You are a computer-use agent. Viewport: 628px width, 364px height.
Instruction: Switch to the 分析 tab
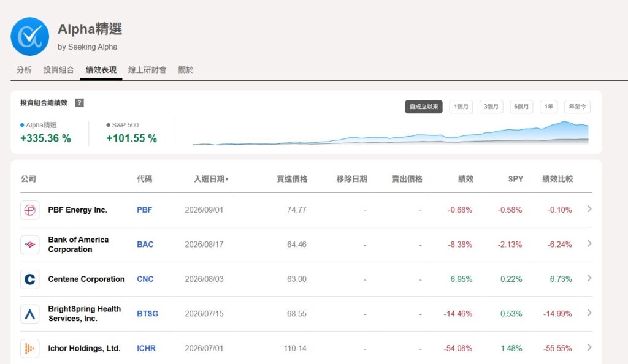[x=24, y=70]
